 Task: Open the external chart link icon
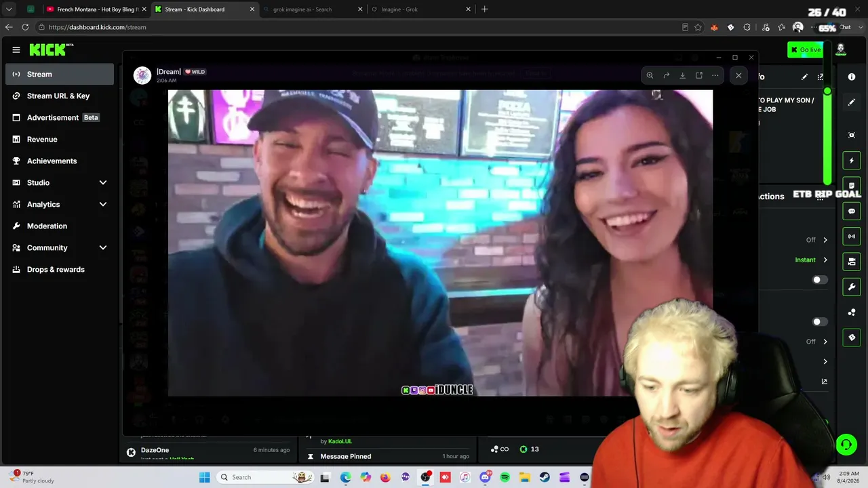click(x=825, y=382)
